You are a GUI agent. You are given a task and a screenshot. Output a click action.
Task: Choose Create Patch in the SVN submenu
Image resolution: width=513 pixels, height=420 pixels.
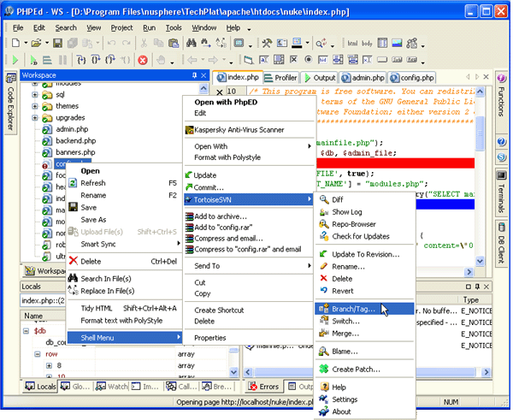point(356,370)
